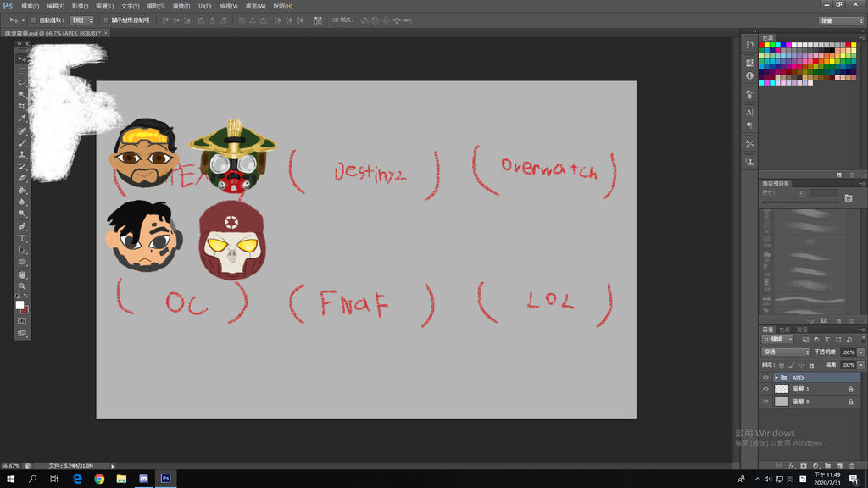Hide 圖層 1 visibility eye
The width and height of the screenshot is (868, 488).
765,389
